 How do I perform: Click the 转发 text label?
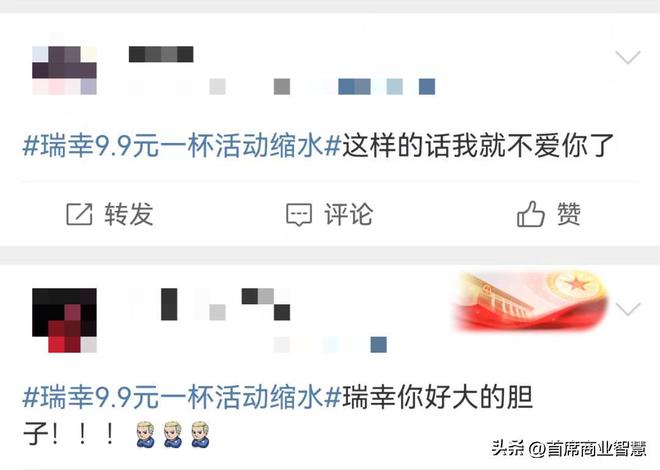[129, 214]
